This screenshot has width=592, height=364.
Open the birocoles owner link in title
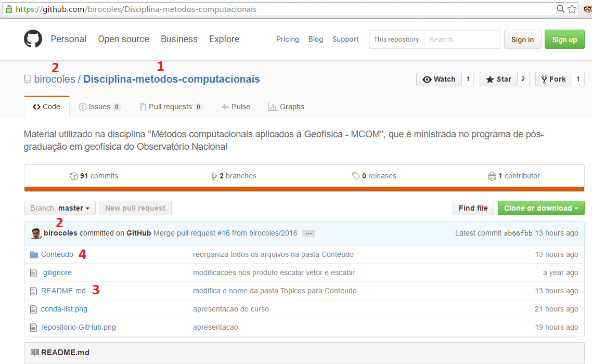(x=55, y=79)
